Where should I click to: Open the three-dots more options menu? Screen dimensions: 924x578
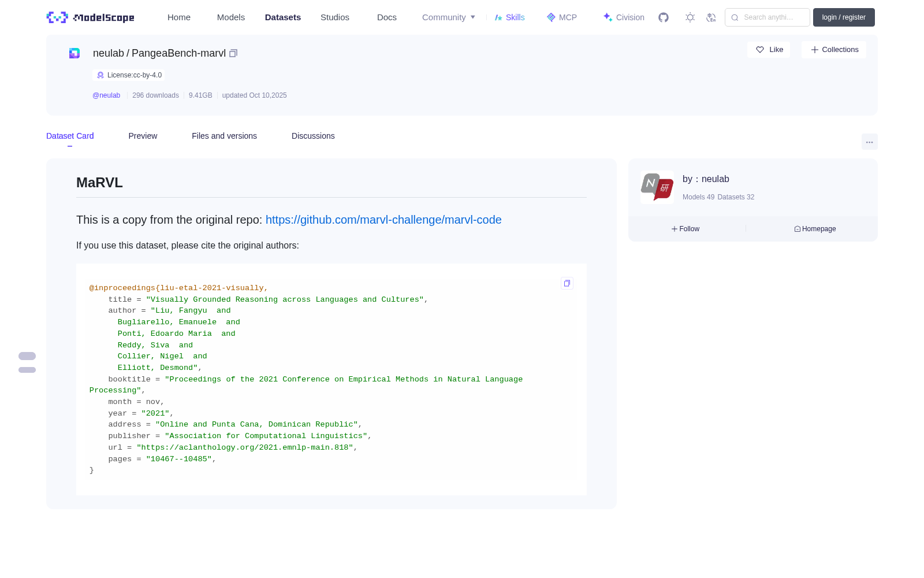point(870,142)
